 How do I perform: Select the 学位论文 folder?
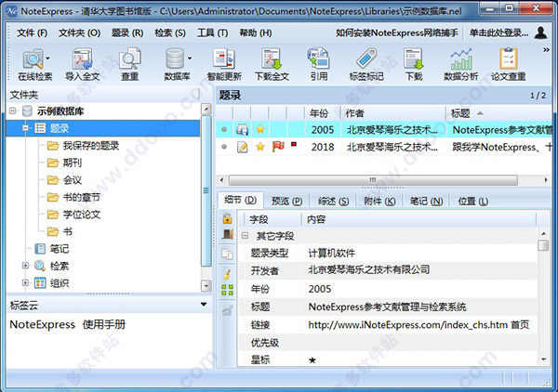(x=74, y=215)
